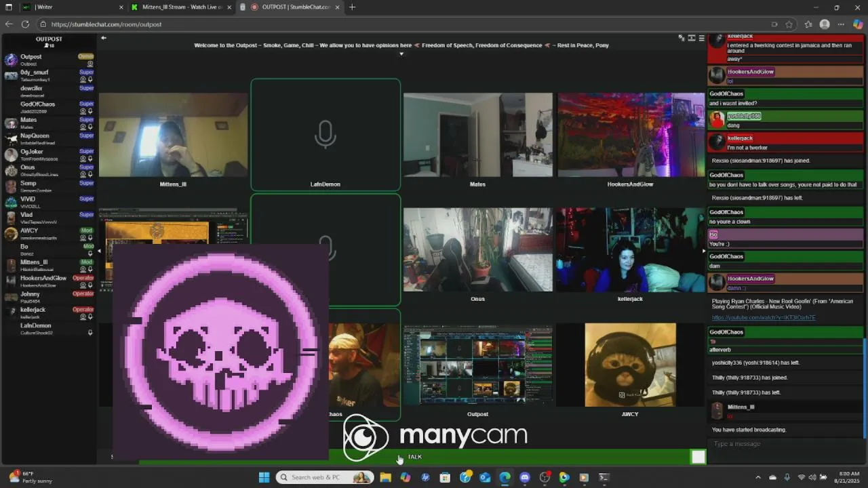This screenshot has width=868, height=488.
Task: Open the volume control in system tray
Action: click(x=814, y=477)
